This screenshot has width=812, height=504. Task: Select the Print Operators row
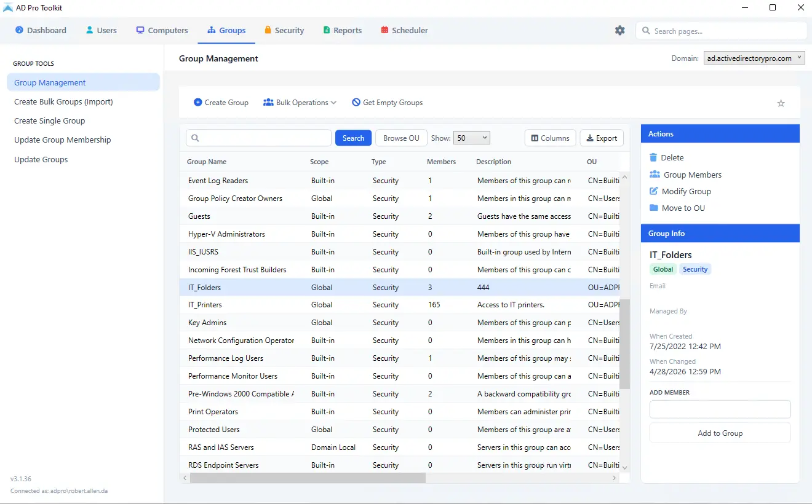point(400,412)
